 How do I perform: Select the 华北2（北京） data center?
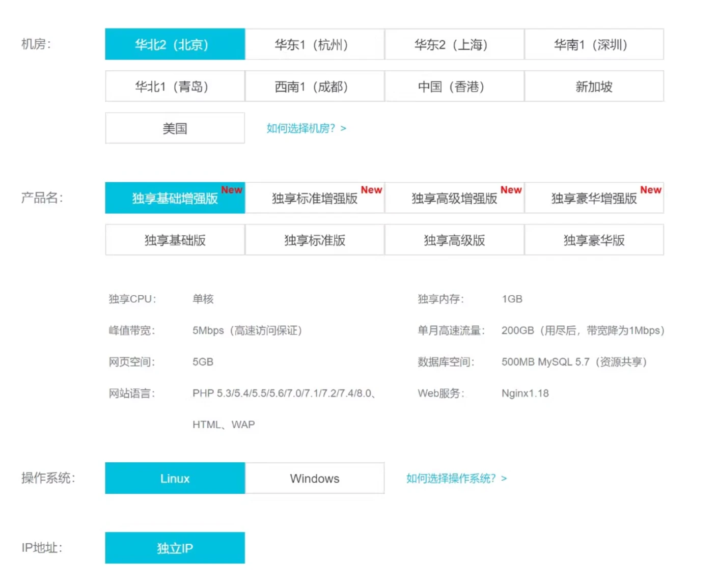click(x=175, y=44)
